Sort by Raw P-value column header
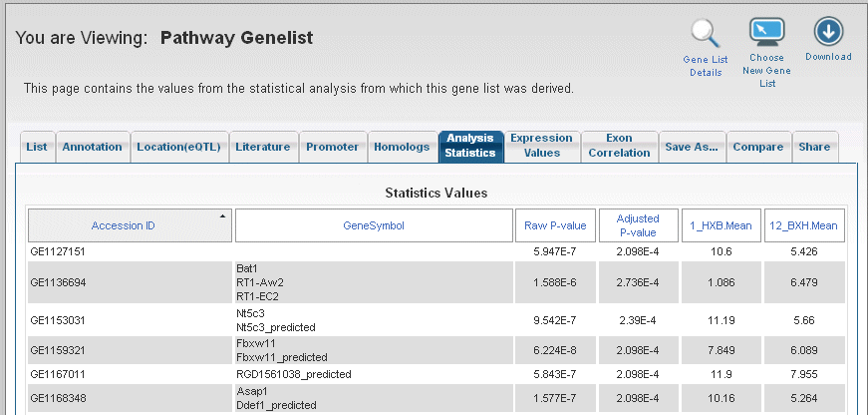Image resolution: width=868 pixels, height=415 pixels. [555, 225]
